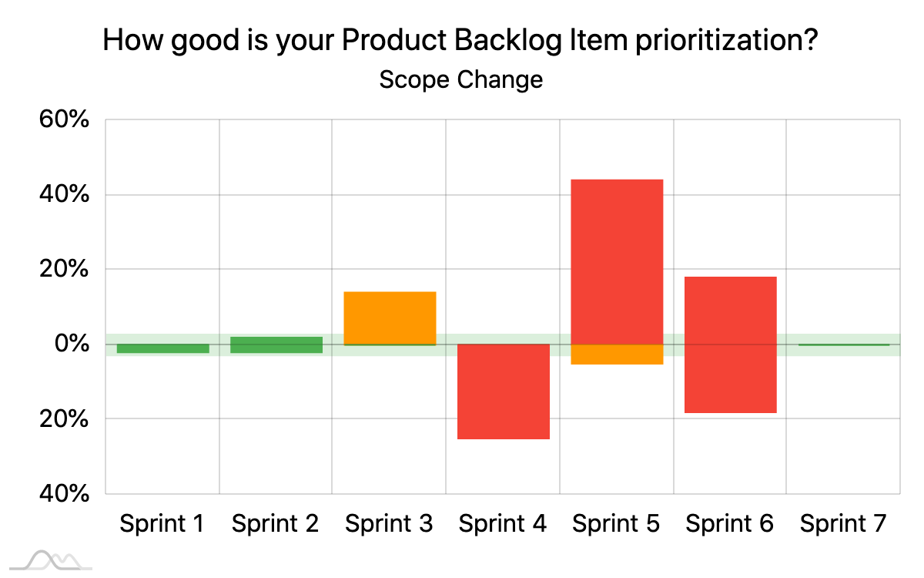This screenshot has width=924, height=578.
Task: Select the thin green line for Sprint 7
Action: pos(844,344)
